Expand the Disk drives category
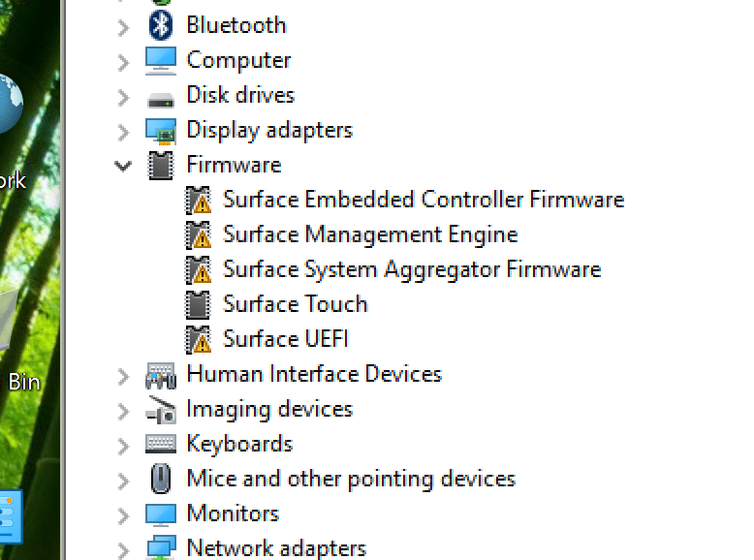754x560 pixels. pyautogui.click(x=124, y=98)
